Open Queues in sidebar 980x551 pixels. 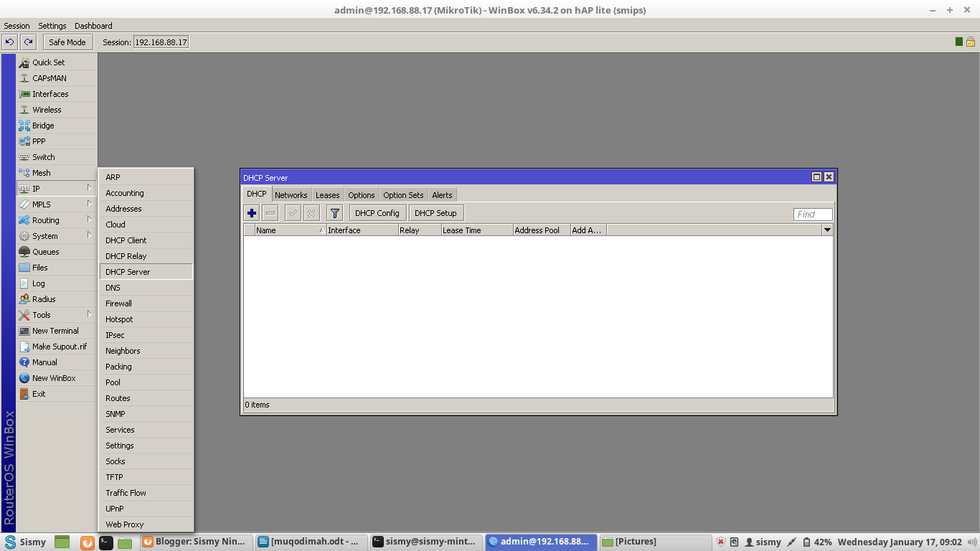(x=57, y=252)
